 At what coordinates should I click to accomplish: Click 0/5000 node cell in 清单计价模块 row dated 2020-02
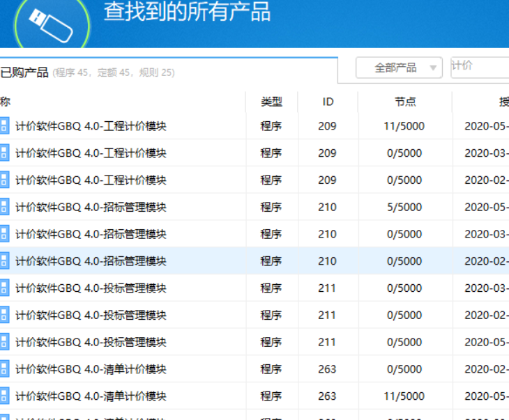click(x=404, y=368)
